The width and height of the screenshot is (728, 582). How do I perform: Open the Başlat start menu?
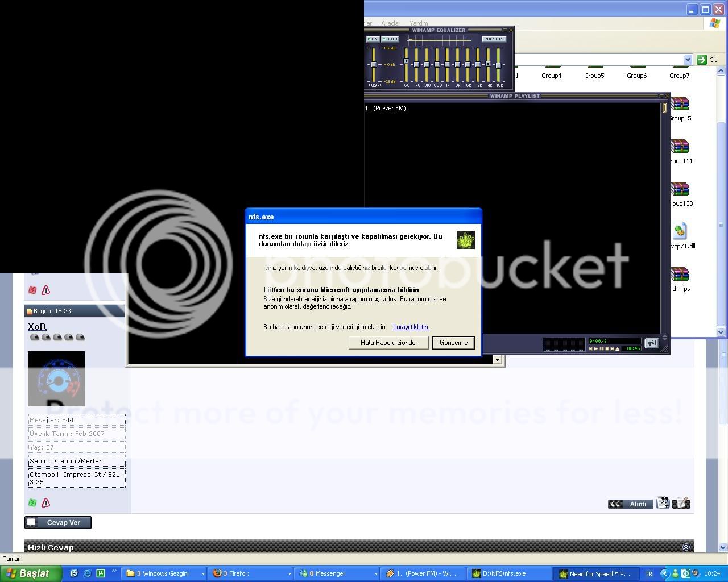click(31, 573)
